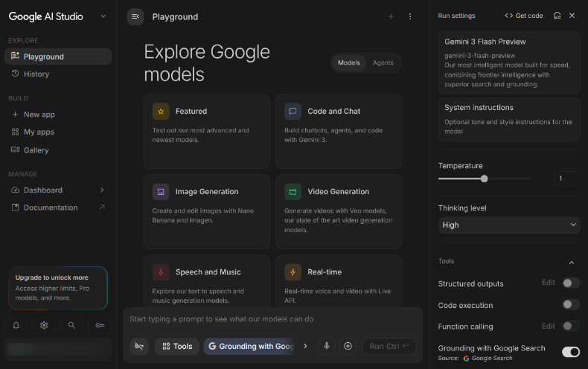Click the History clock icon
588x369 pixels.
[x=16, y=74]
